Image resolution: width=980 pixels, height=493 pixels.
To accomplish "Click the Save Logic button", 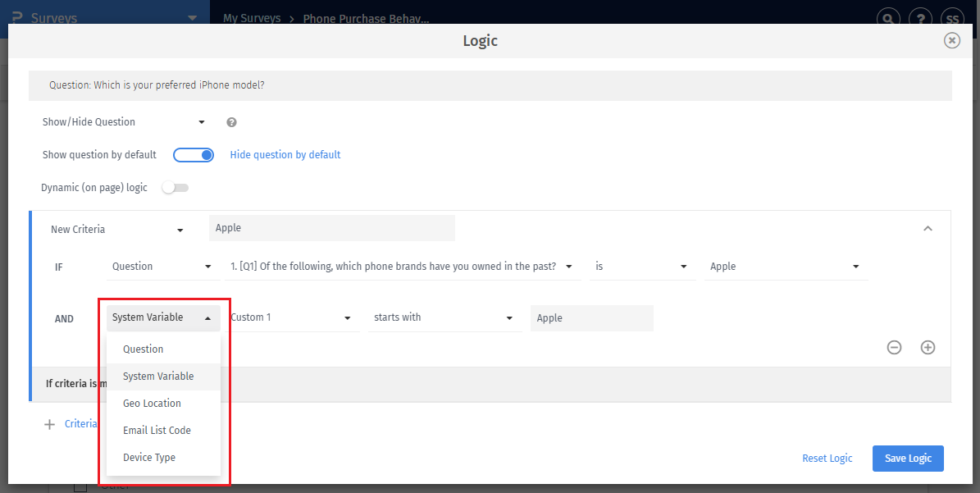I will pos(908,459).
